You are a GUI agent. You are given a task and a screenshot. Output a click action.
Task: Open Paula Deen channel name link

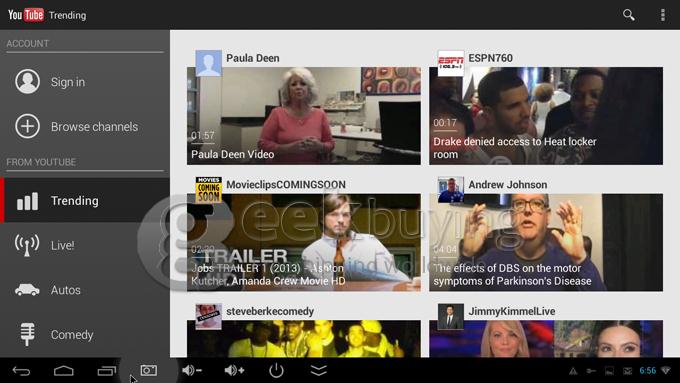253,58
